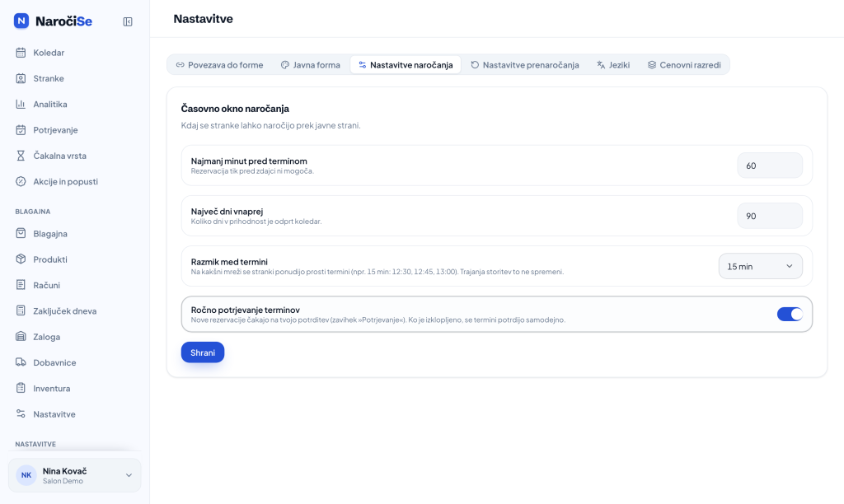
Task: Click the NaročiSe logo icon
Action: click(21, 21)
